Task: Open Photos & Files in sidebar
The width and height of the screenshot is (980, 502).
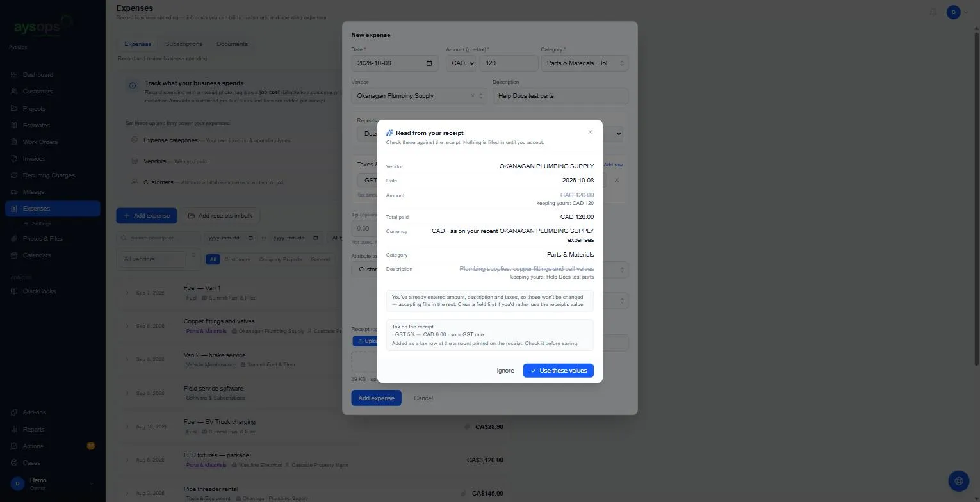Action: coord(42,239)
